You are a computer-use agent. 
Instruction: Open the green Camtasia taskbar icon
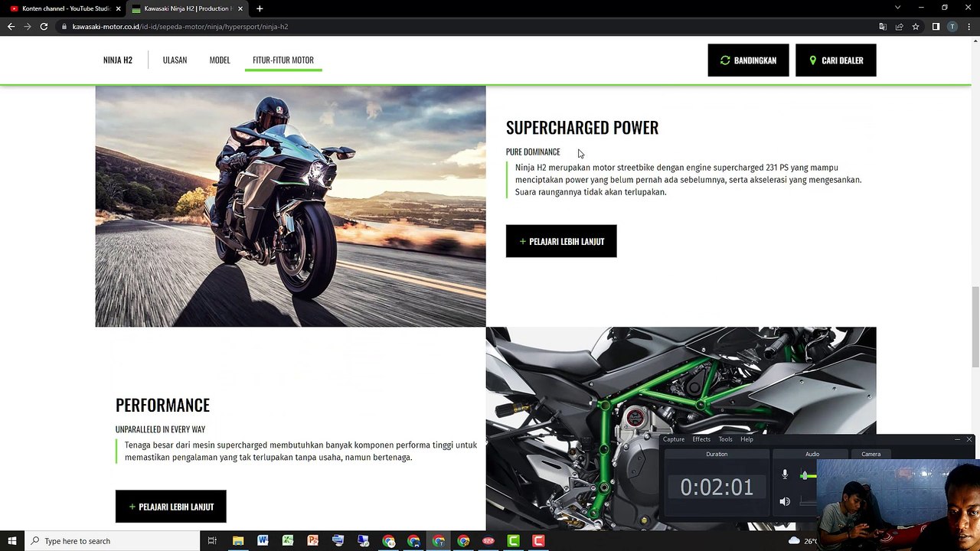click(x=513, y=541)
